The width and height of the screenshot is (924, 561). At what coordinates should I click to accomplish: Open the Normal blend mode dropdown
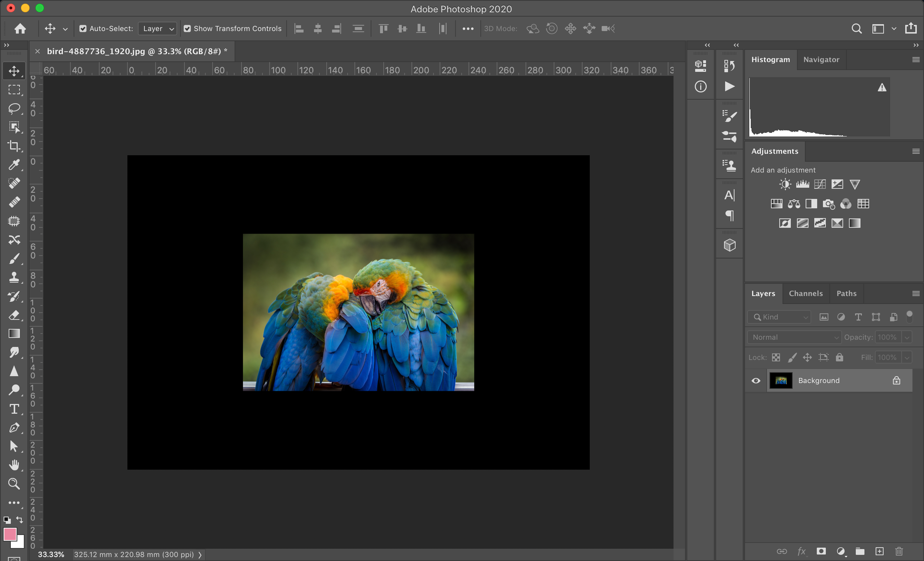794,337
